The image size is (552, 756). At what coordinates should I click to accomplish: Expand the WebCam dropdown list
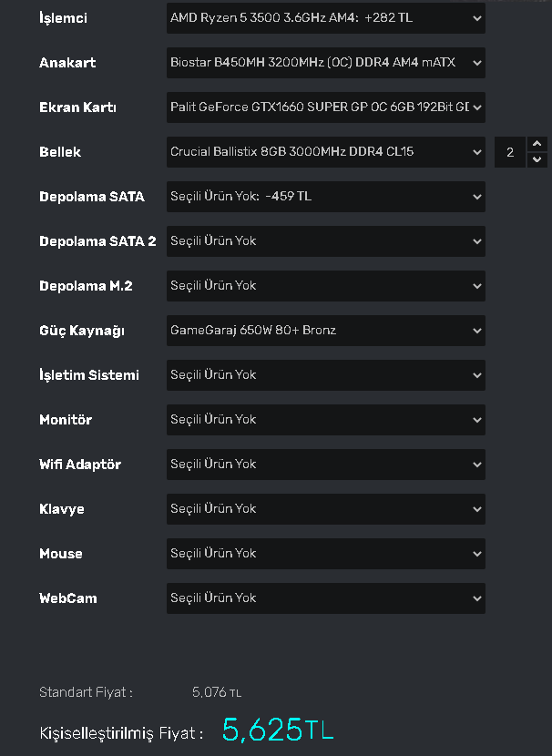(x=325, y=598)
